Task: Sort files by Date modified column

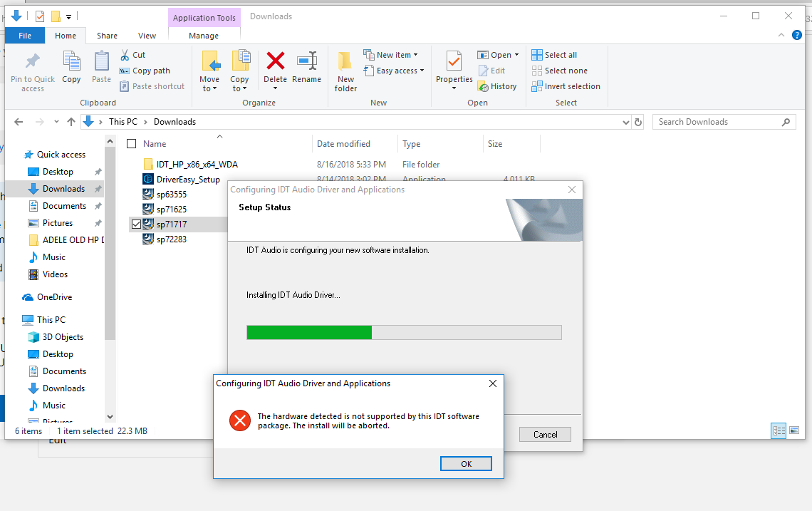Action: 343,143
